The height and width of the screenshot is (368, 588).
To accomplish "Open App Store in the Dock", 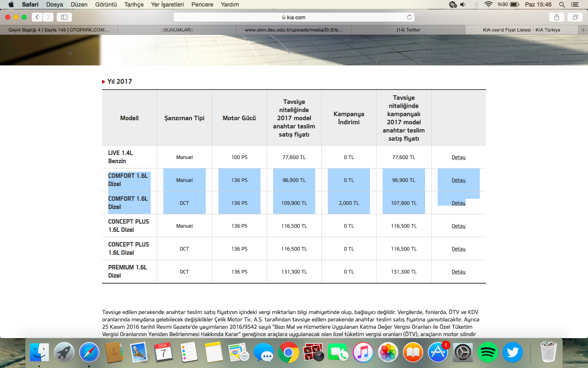I will coord(438,352).
